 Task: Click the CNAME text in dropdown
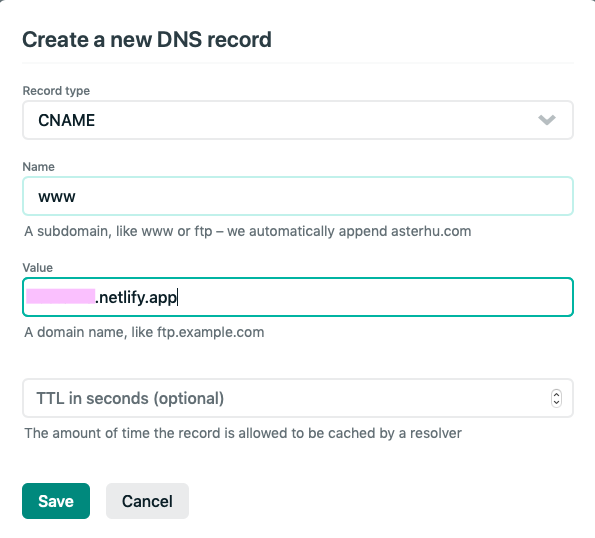(x=66, y=120)
